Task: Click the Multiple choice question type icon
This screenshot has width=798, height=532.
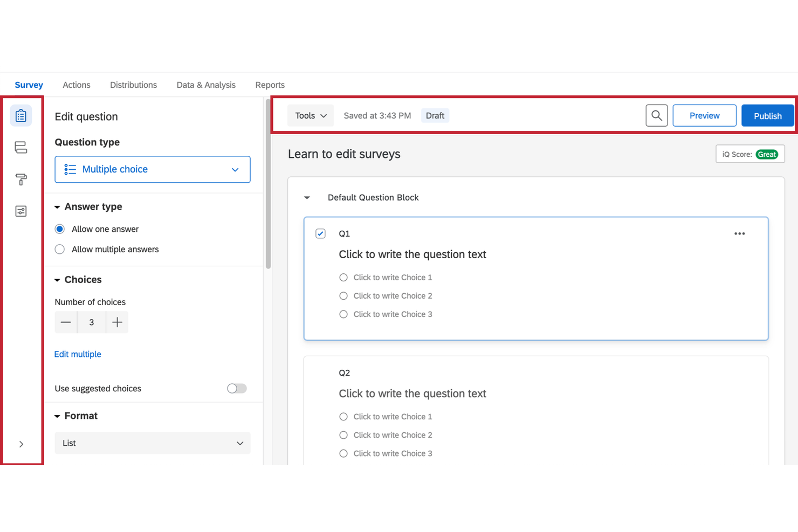Action: 70,169
